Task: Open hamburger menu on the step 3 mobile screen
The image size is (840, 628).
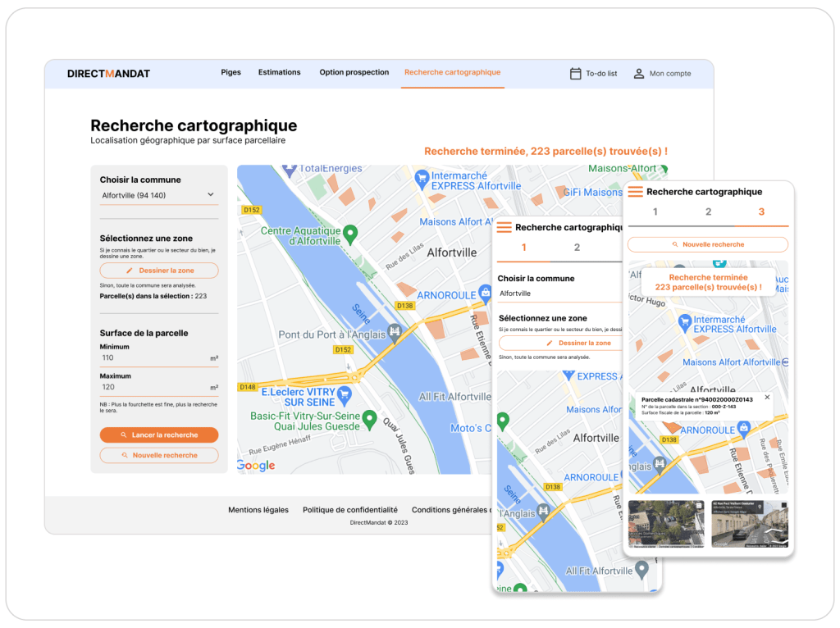Action: pos(636,192)
